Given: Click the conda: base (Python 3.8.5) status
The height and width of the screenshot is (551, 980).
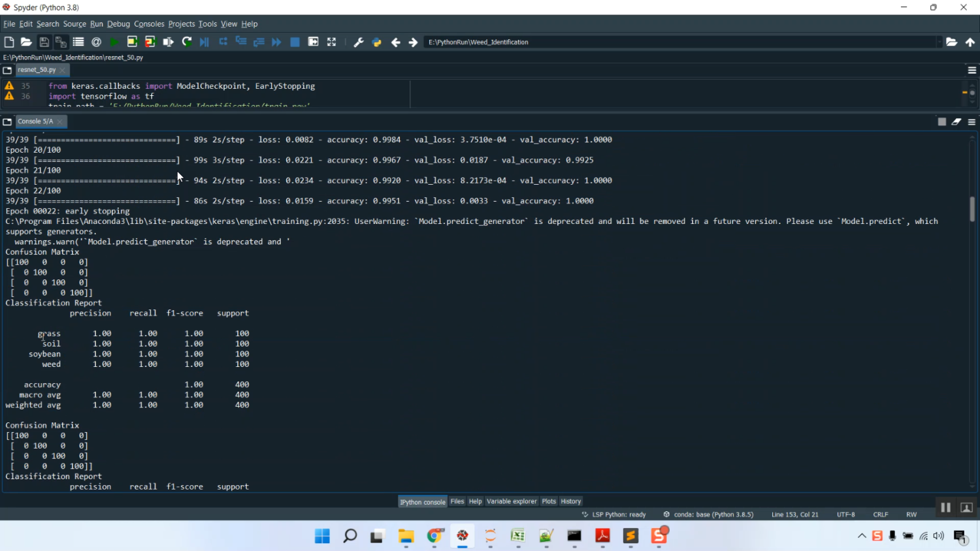Looking at the screenshot, I should [x=709, y=514].
